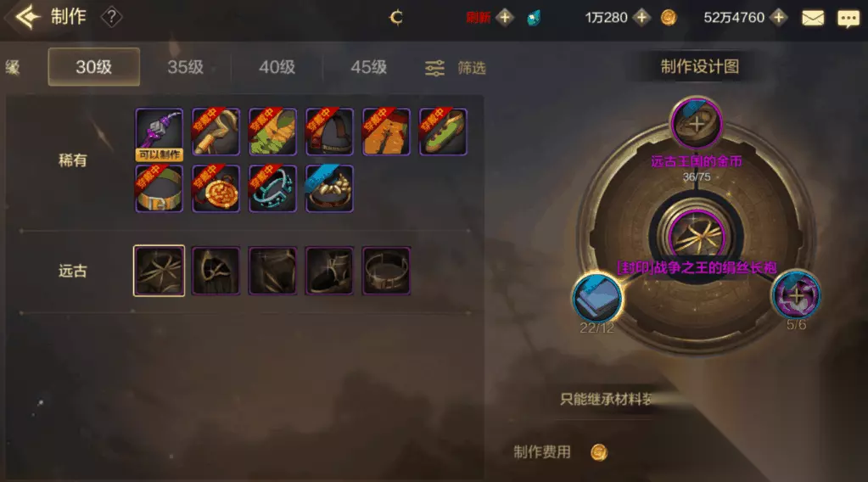868x482 pixels.
Task: Select the 40级 level tab
Action: pyautogui.click(x=277, y=67)
